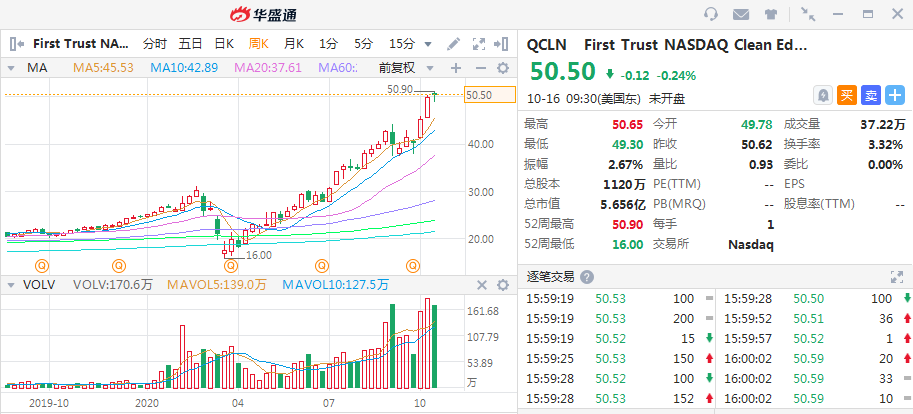
Task: Collapse left panel using sidebar arrow icon
Action: (17, 44)
